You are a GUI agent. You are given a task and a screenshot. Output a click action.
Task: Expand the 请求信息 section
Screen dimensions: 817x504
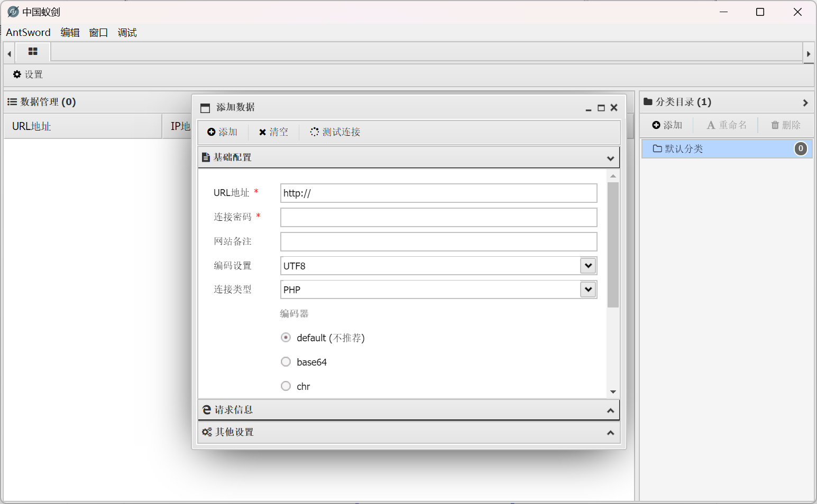(x=409, y=410)
